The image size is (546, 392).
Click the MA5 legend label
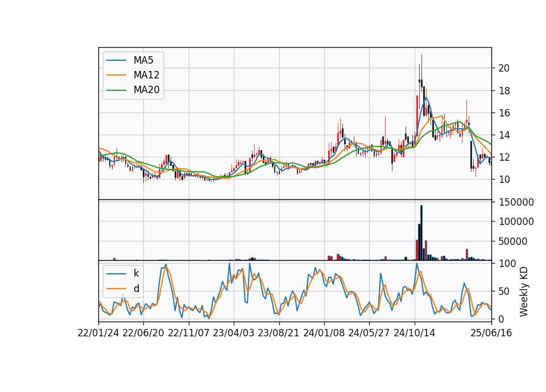click(x=143, y=60)
